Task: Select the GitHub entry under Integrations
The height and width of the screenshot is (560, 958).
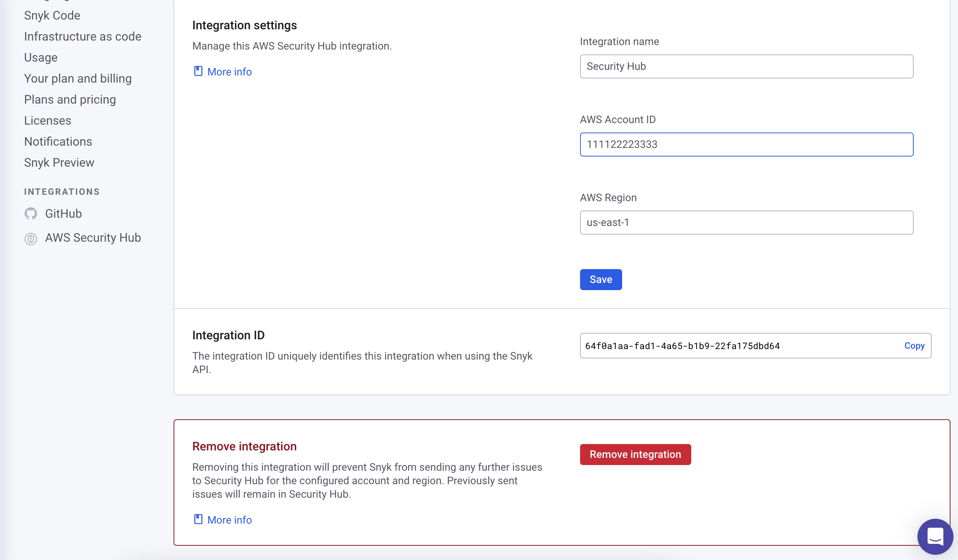Action: point(63,214)
